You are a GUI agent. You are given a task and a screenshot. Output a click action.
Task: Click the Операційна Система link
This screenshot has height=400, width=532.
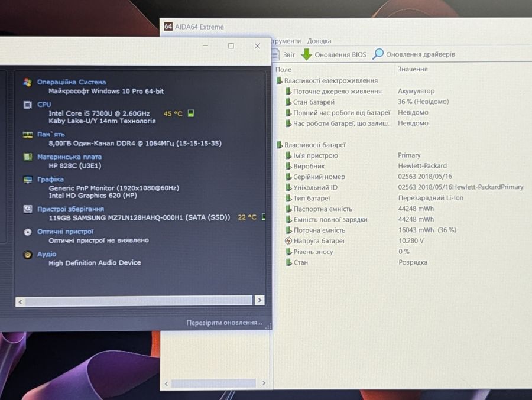tap(72, 82)
